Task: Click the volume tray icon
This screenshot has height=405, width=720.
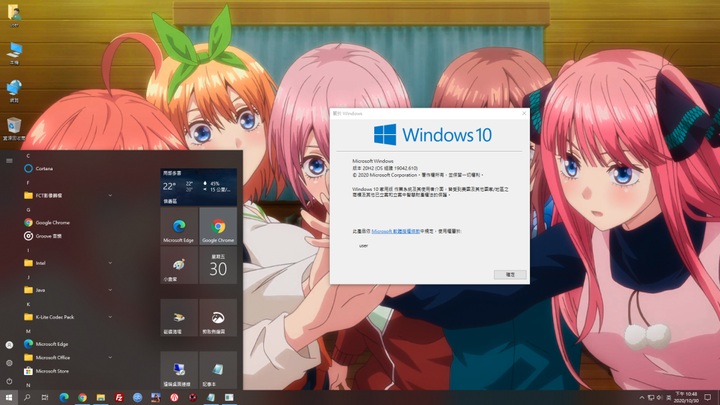Action: tap(659, 398)
